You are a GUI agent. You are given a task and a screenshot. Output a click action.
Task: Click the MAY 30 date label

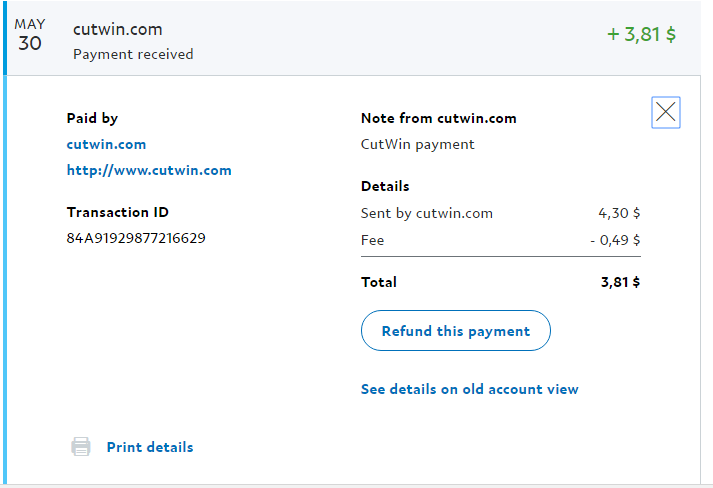[x=30, y=36]
